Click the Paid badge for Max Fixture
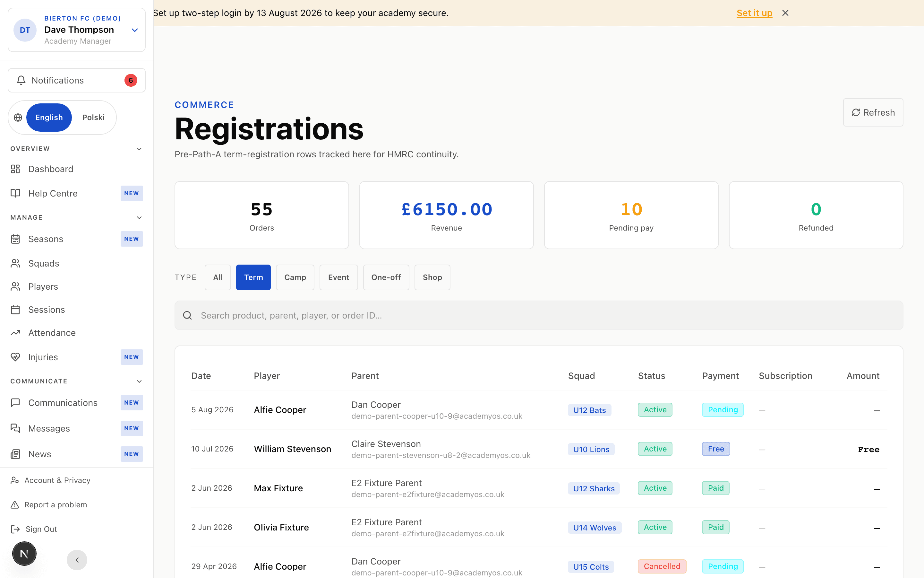 pos(715,488)
